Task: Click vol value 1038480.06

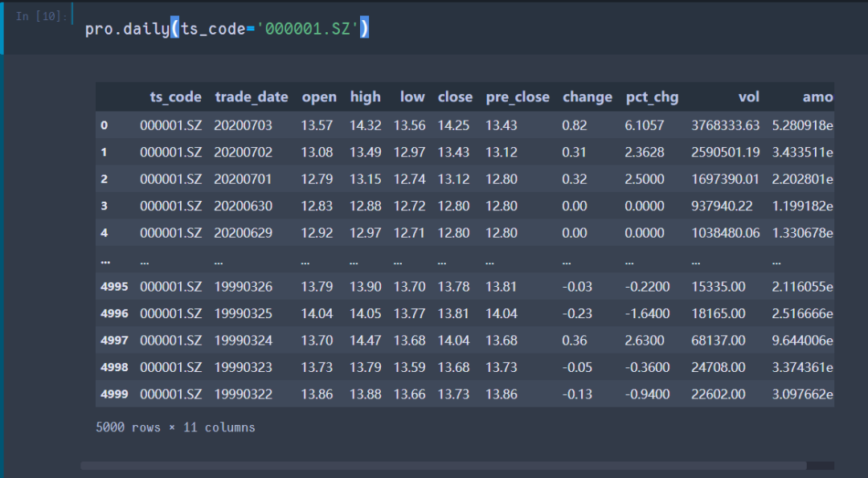Action: (x=725, y=233)
